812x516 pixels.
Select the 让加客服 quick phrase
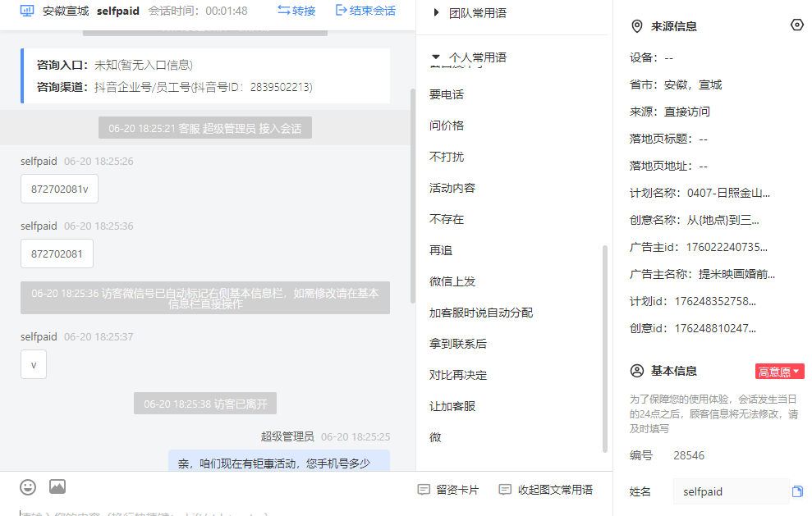452,406
